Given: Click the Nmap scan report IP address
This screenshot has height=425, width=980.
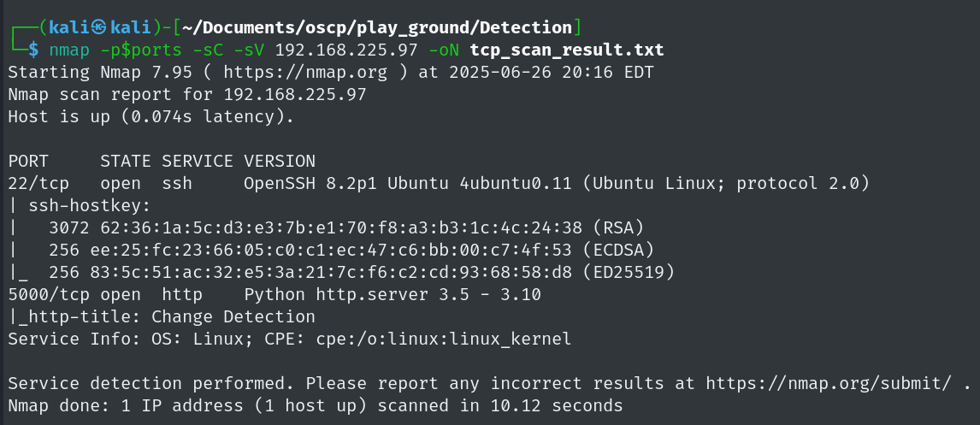Looking at the screenshot, I should tap(295, 95).
